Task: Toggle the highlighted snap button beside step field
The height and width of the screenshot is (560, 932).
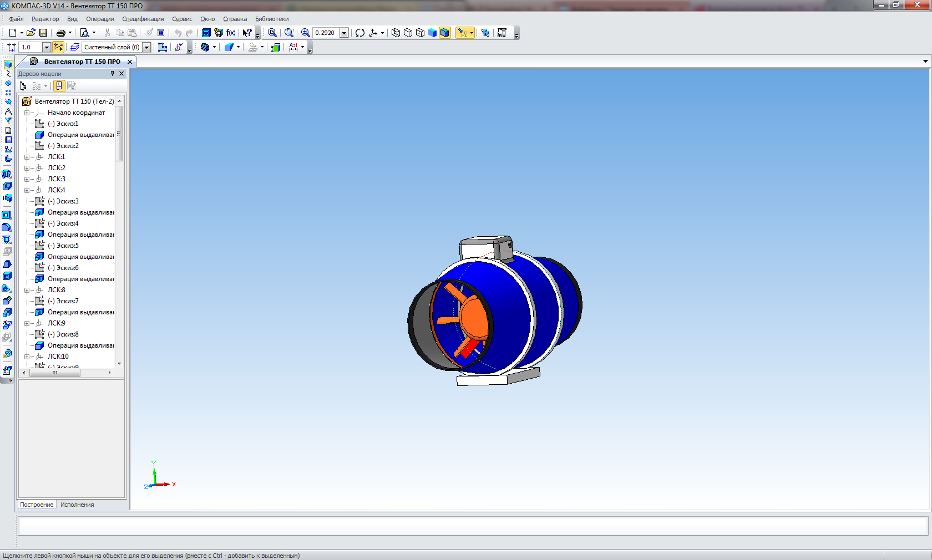Action: click(x=58, y=47)
